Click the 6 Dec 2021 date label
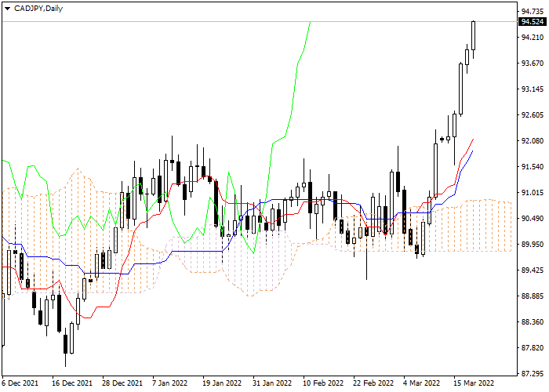This screenshot has width=549, height=392. 20,383
